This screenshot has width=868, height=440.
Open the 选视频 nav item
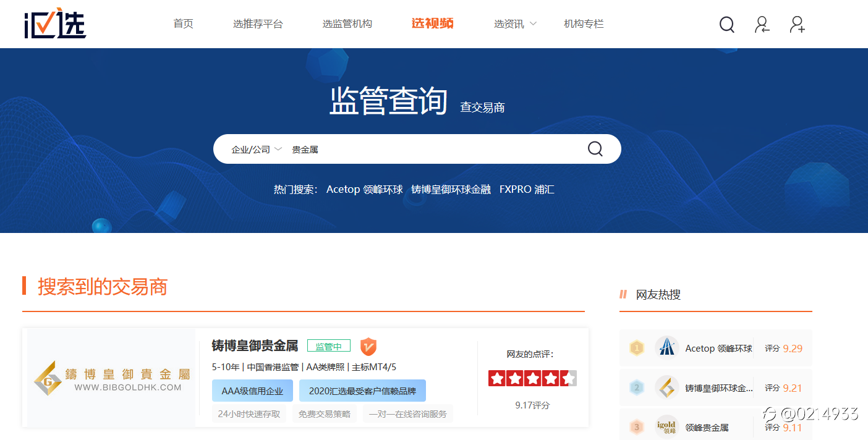point(433,23)
